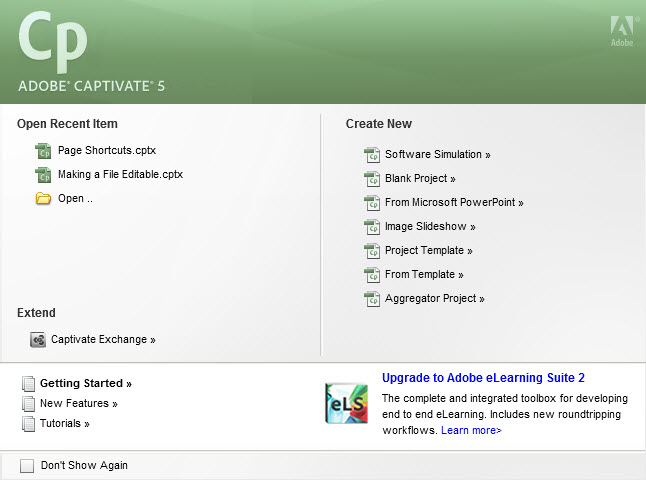Choose From Microsoft PowerPoint

point(454,202)
